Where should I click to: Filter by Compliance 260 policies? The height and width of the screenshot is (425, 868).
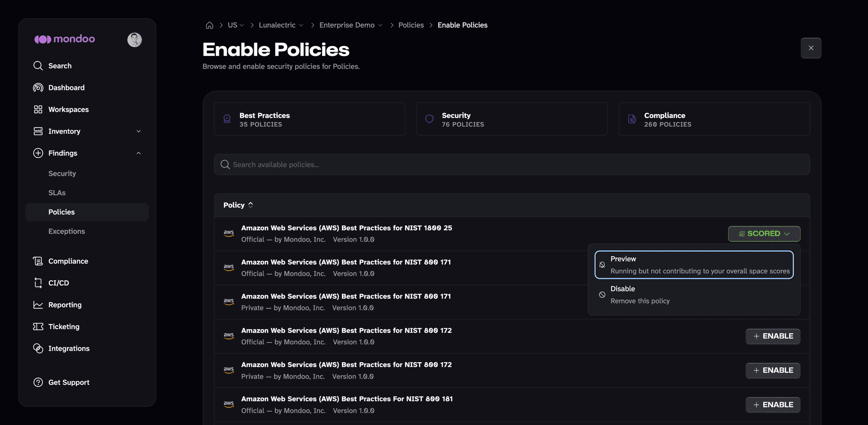coord(714,119)
